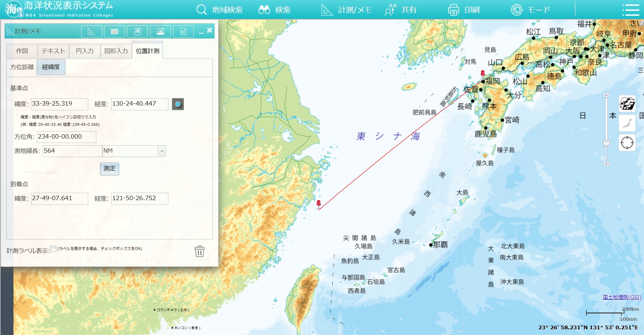The width and height of the screenshot is (644, 335).
Task: Expand the left sidebar with double chevron
Action: point(6,93)
